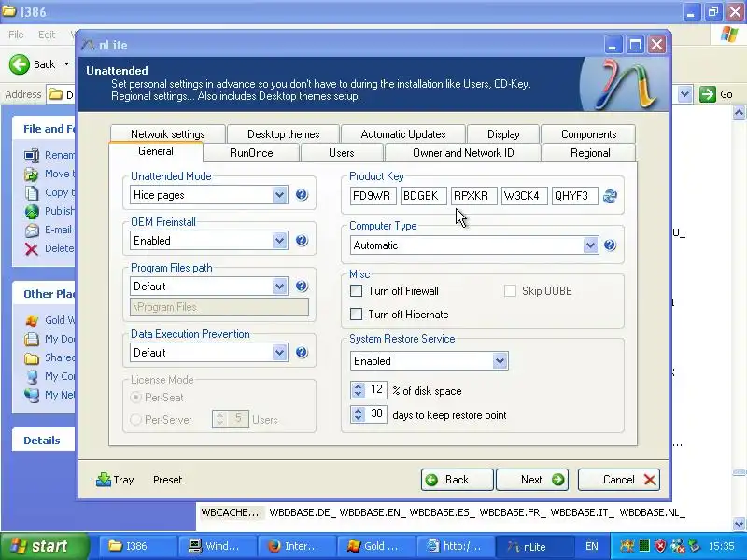
Task: Open help for Data Execution Prevention
Action: coord(302,352)
